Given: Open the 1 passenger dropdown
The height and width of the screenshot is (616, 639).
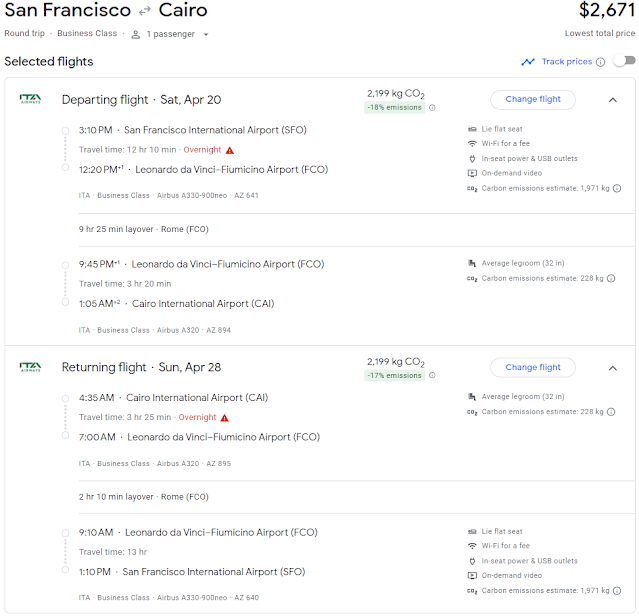Looking at the screenshot, I should 170,33.
